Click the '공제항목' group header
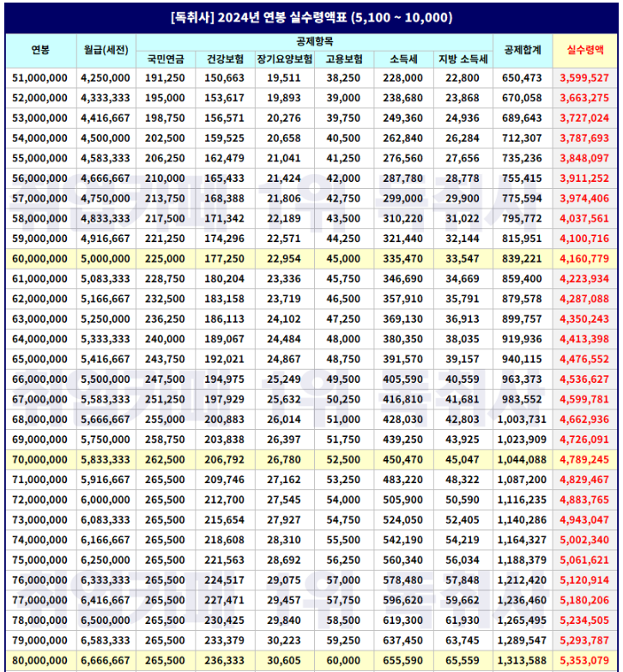623x672 pixels. click(x=314, y=41)
